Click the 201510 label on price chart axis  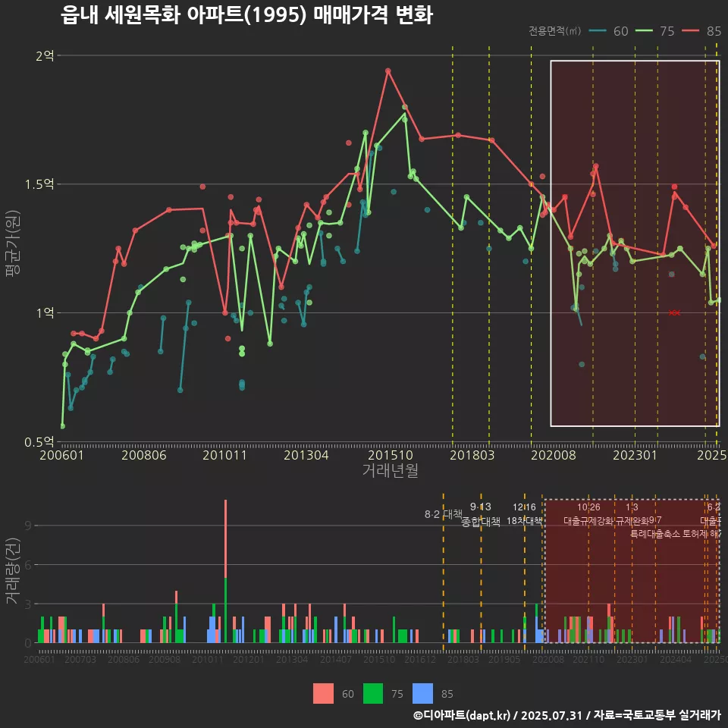point(391,455)
